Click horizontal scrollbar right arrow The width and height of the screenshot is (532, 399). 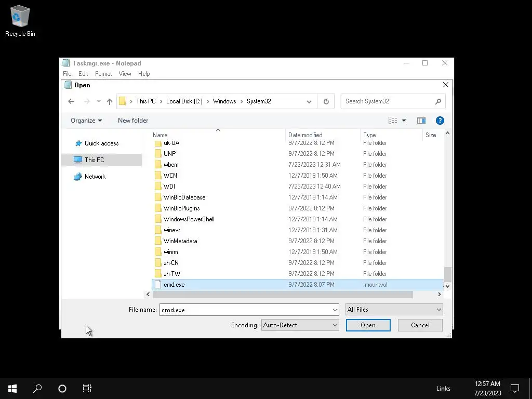(x=440, y=295)
